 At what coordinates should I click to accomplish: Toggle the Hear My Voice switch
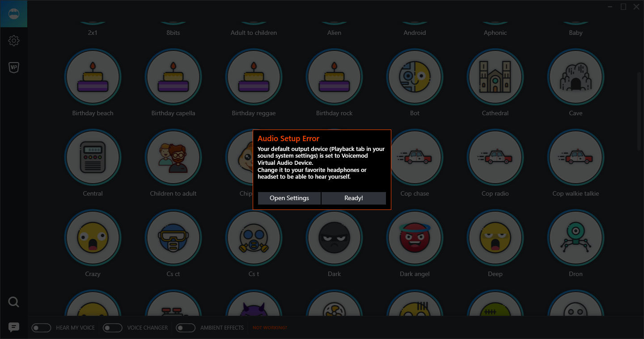41,328
